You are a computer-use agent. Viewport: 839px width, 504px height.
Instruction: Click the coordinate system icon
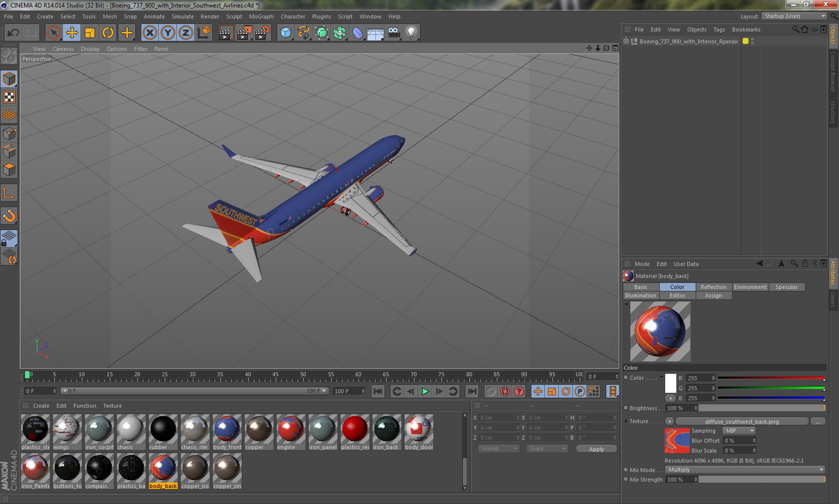(x=204, y=33)
